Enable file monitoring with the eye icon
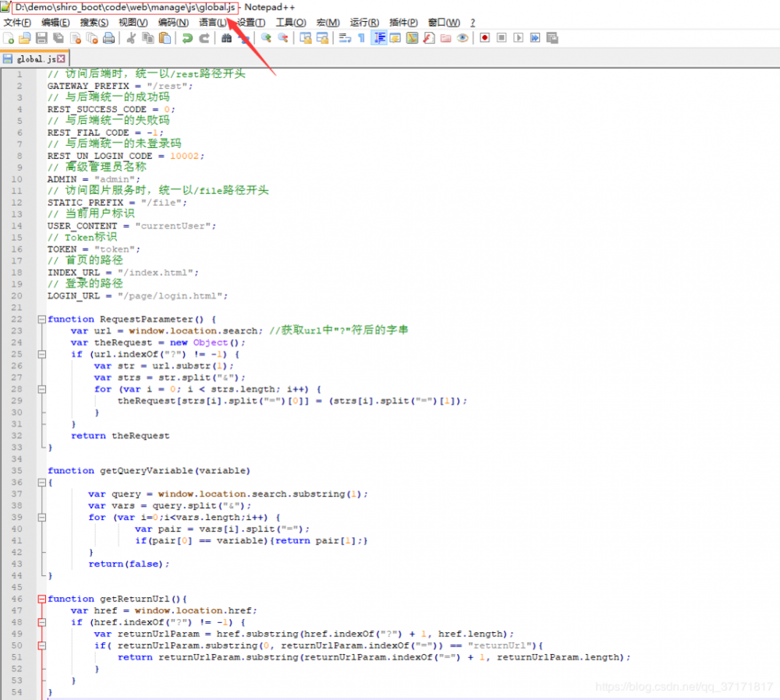This screenshot has width=780, height=700. pos(462,37)
